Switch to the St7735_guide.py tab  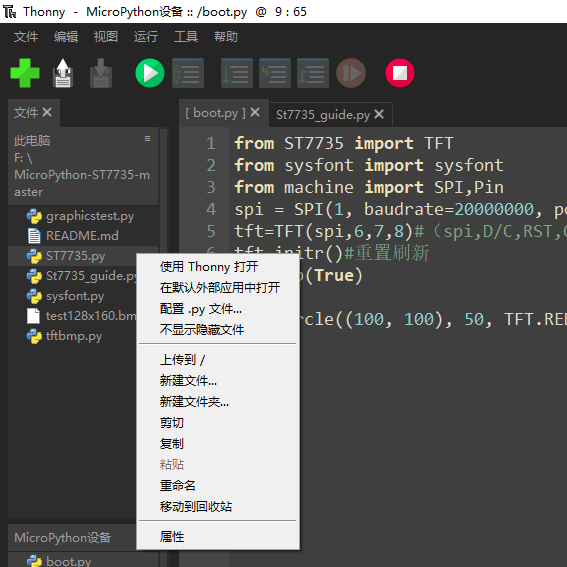pos(323,115)
